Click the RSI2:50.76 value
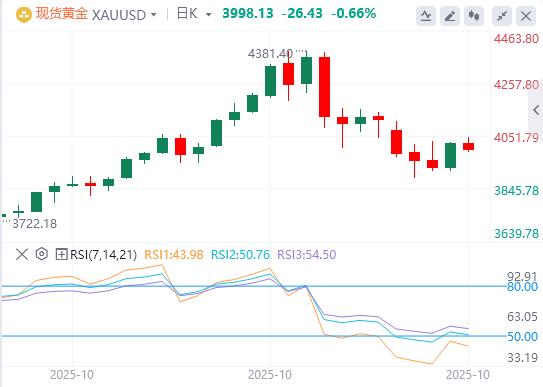Screen dimensions: 543x387 point(240,255)
